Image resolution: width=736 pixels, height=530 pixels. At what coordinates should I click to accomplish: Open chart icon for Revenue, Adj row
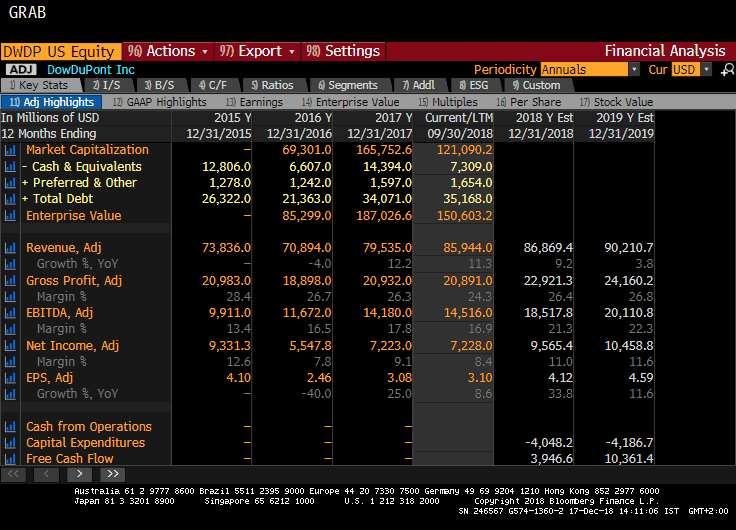pyautogui.click(x=10, y=248)
